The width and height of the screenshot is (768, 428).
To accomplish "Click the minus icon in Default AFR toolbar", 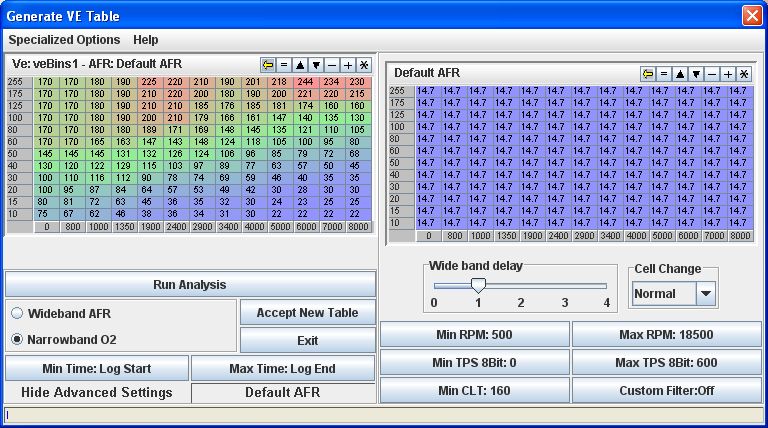I will pos(712,73).
